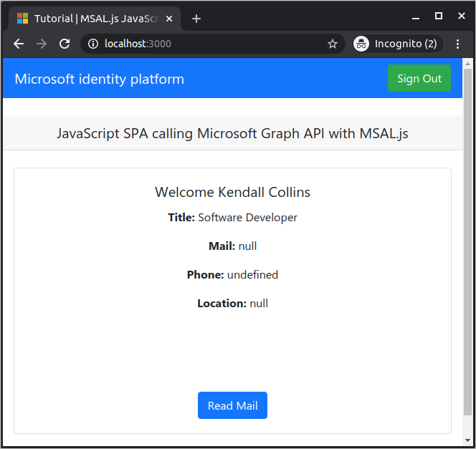Image resolution: width=476 pixels, height=449 pixels.
Task: Click the Sign Out button
Action: tap(419, 78)
